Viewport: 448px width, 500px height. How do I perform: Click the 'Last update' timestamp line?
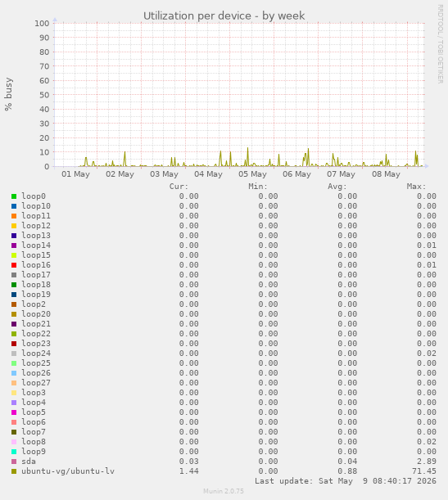[x=346, y=481]
